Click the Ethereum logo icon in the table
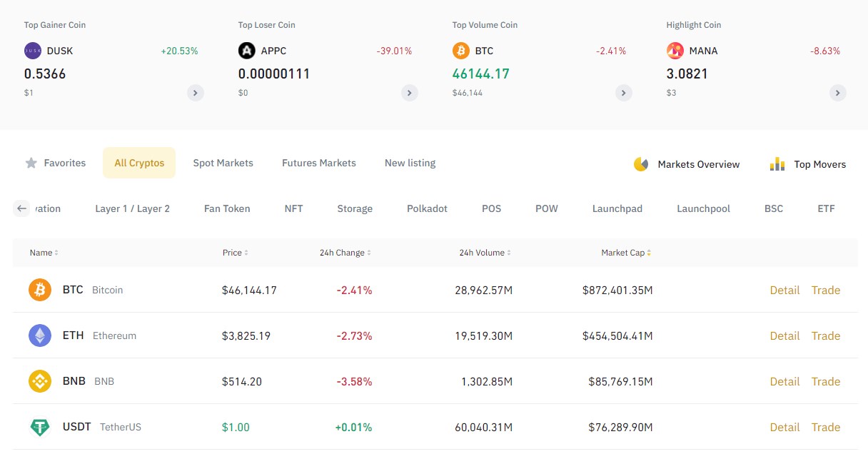 click(x=40, y=336)
